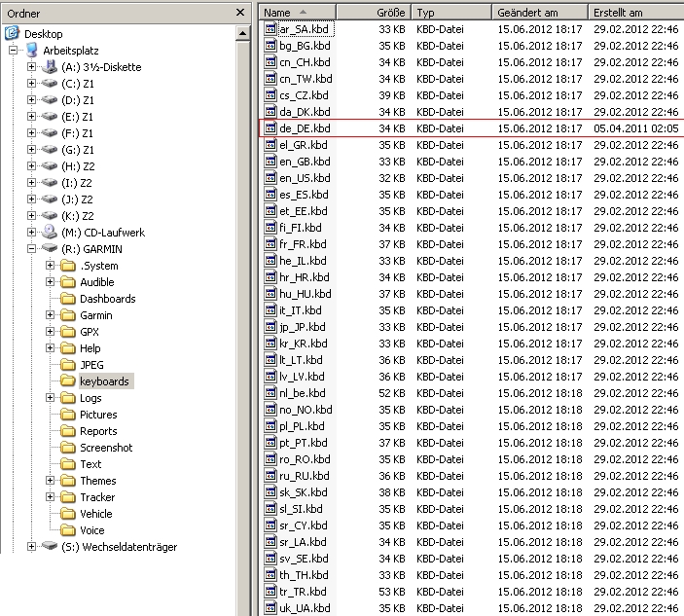Viewport: 684px width, 616px height.
Task: Click the GARMIN drive icon
Action: click(x=49, y=249)
